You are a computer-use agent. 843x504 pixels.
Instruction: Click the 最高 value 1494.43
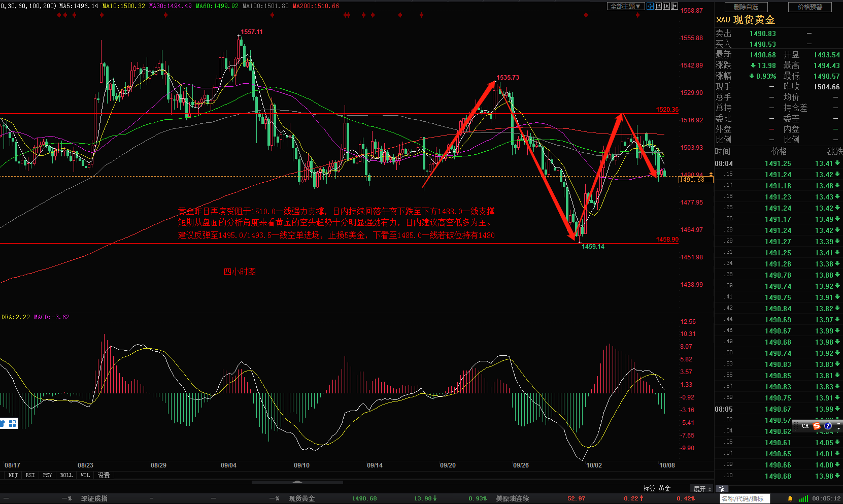click(827, 65)
